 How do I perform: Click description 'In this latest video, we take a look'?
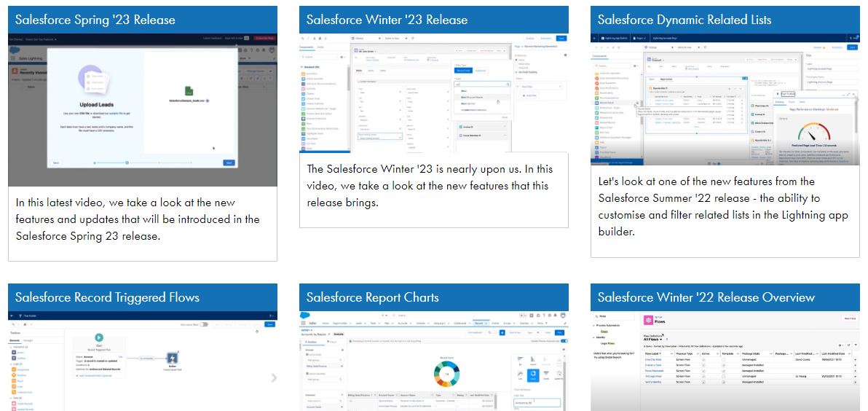(x=138, y=219)
